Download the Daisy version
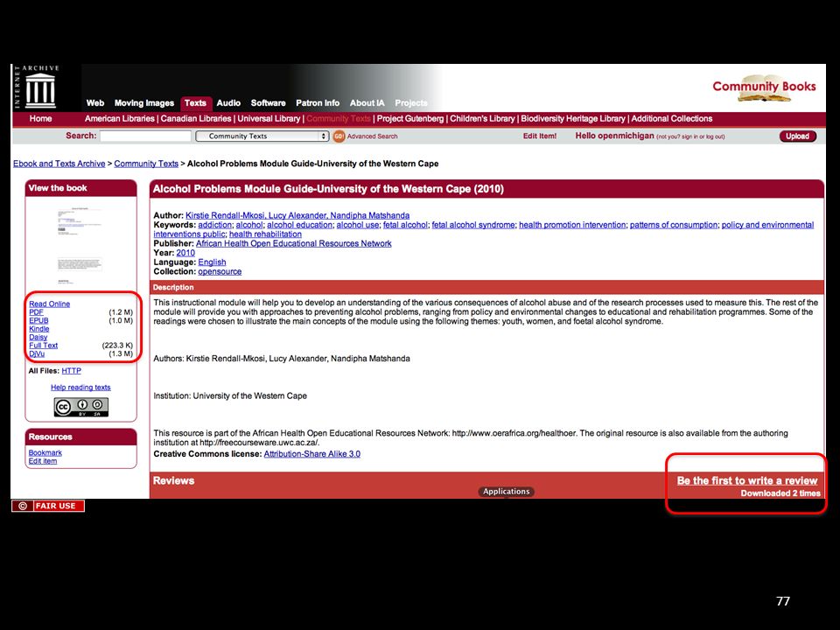This screenshot has width=840, height=630. tap(38, 337)
